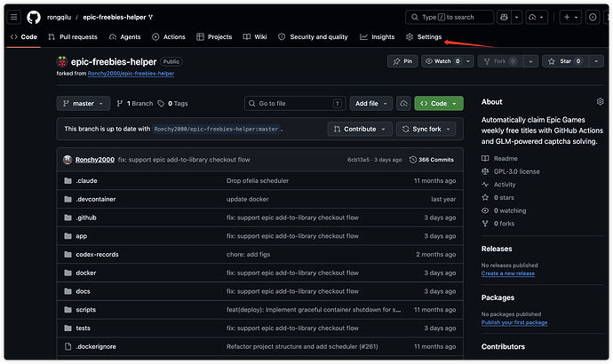Viewport: 613px width, 364px height.
Task: Expand the Star lists dropdown arrow
Action: coord(596,61)
